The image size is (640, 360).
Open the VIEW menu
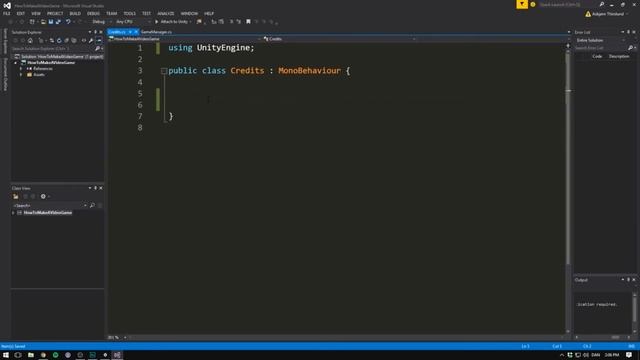pos(36,13)
